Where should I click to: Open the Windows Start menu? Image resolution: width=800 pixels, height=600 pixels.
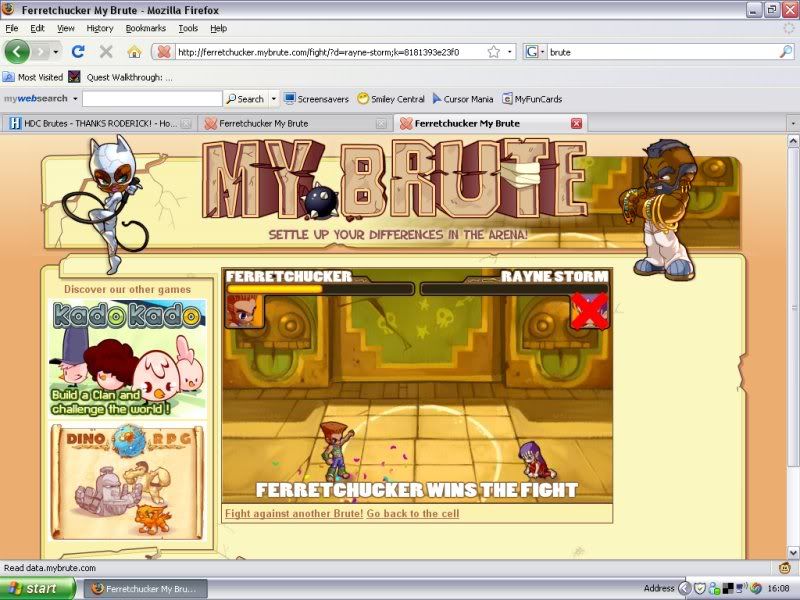37,588
